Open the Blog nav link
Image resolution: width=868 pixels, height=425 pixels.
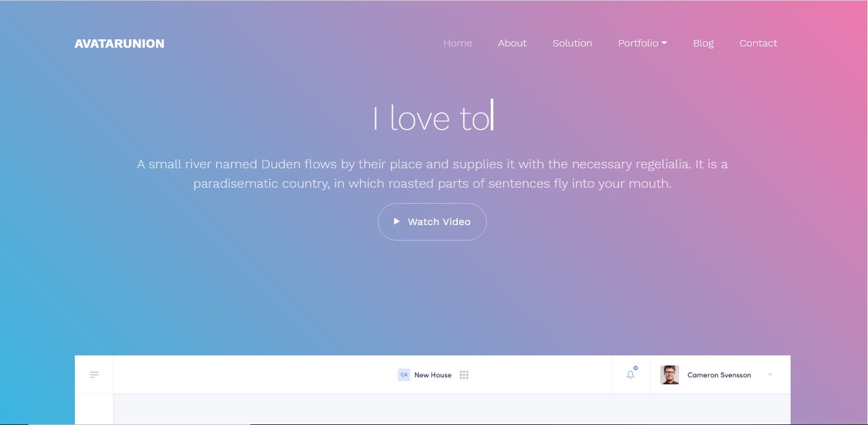703,43
